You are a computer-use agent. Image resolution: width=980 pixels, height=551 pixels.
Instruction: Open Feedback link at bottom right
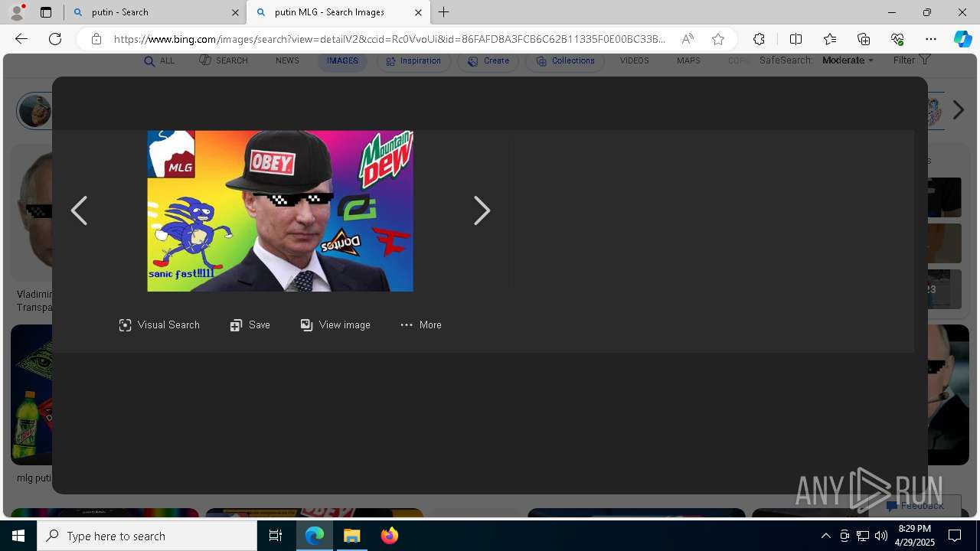[916, 506]
